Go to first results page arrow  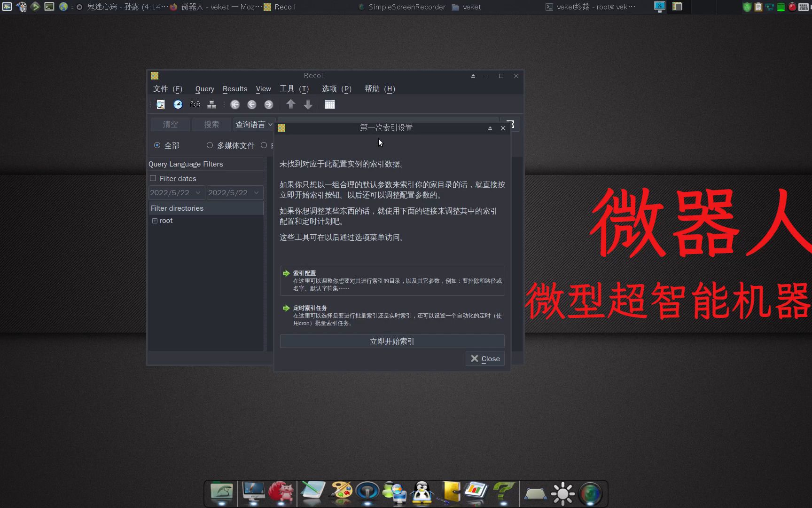[235, 104]
